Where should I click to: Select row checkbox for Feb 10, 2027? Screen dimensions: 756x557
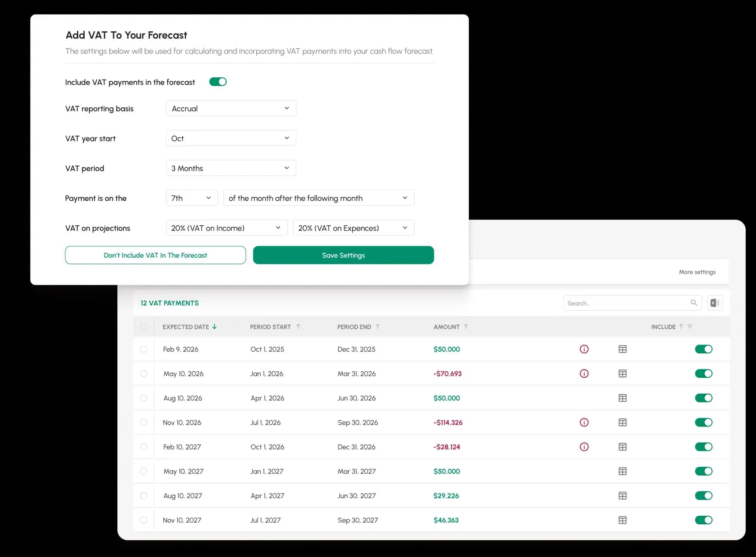pyautogui.click(x=144, y=447)
